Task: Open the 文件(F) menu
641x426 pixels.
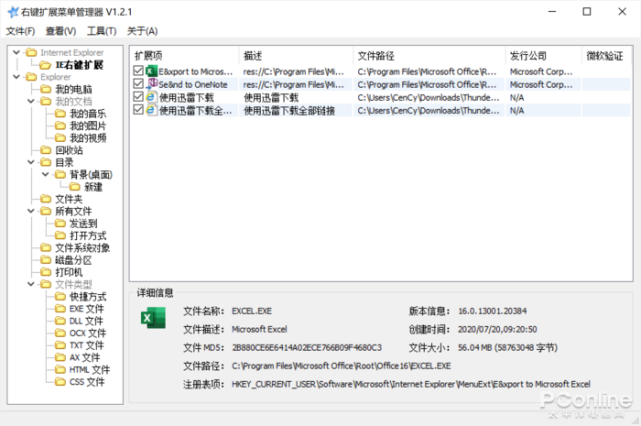Action: pos(20,31)
